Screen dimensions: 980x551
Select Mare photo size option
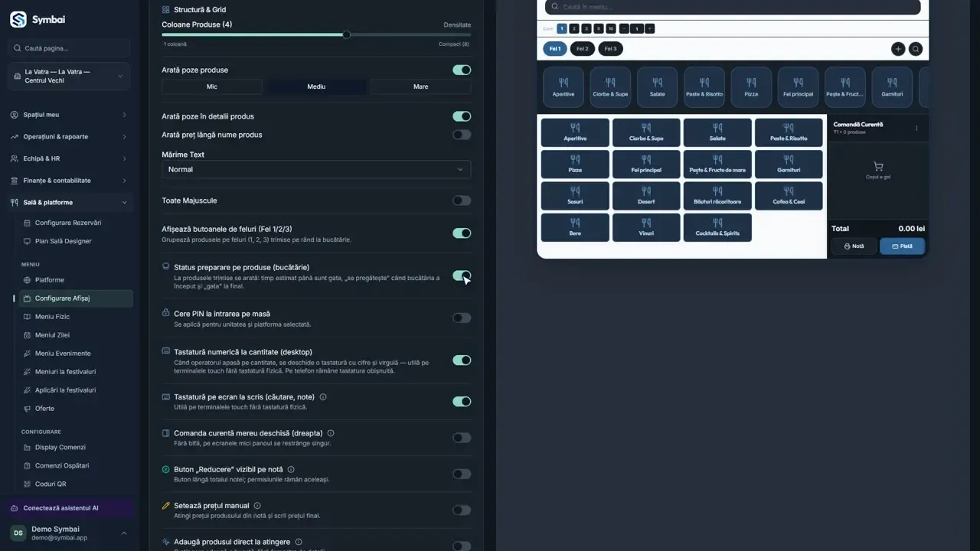pyautogui.click(x=420, y=86)
